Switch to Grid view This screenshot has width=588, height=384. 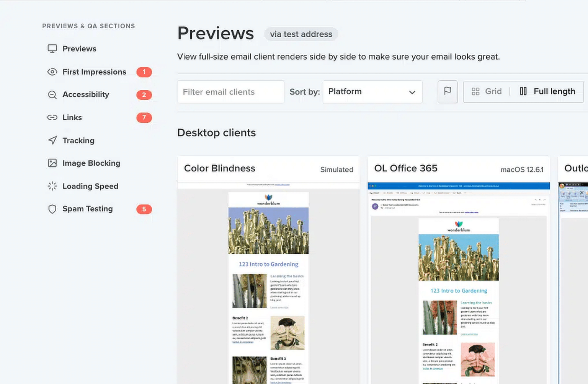[x=486, y=91]
